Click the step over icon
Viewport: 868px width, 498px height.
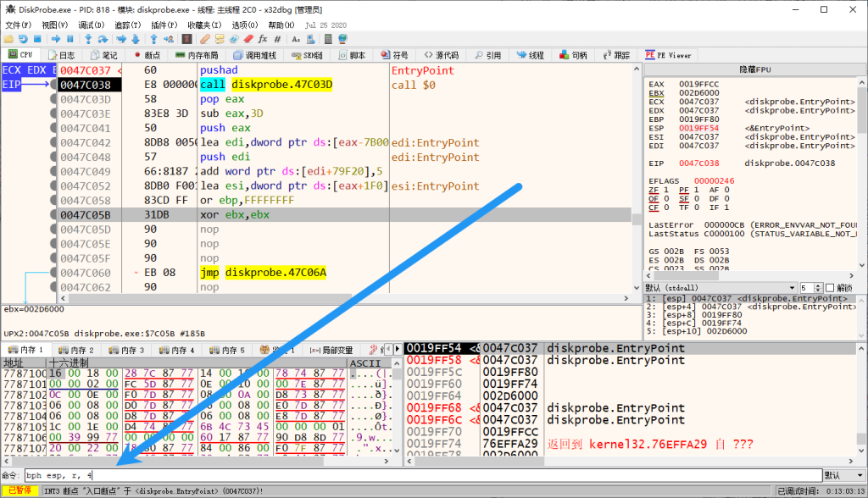pos(103,39)
